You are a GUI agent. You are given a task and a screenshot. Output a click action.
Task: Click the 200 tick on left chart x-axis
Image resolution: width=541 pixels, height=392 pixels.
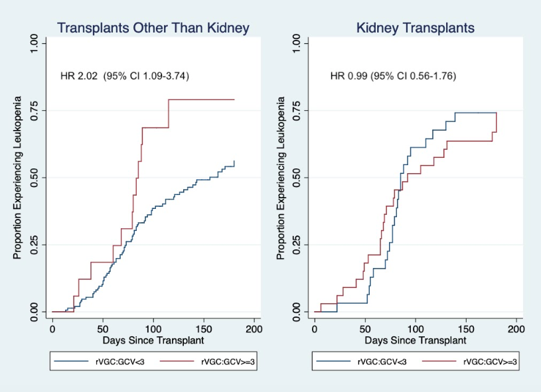coord(254,328)
